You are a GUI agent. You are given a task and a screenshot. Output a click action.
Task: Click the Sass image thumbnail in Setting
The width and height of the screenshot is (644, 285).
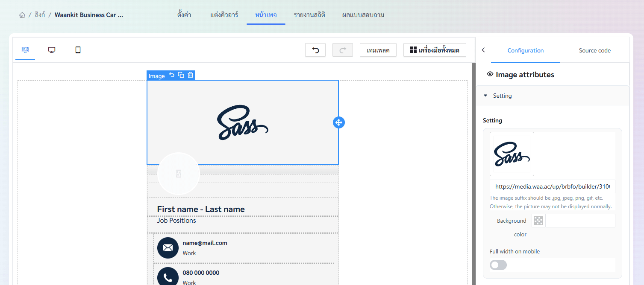pos(512,154)
